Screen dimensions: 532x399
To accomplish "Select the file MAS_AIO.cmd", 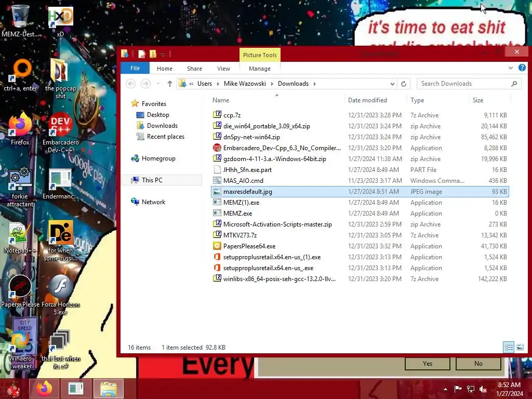I will (360, 180).
